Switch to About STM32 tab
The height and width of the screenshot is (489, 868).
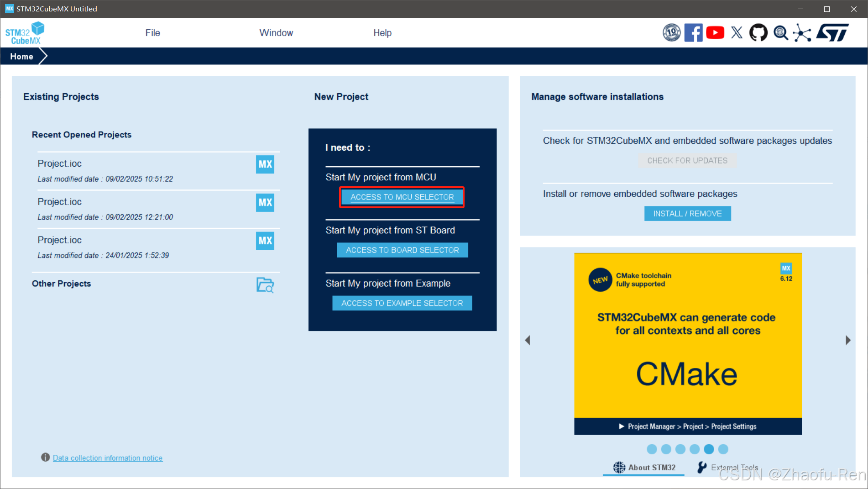[644, 468]
